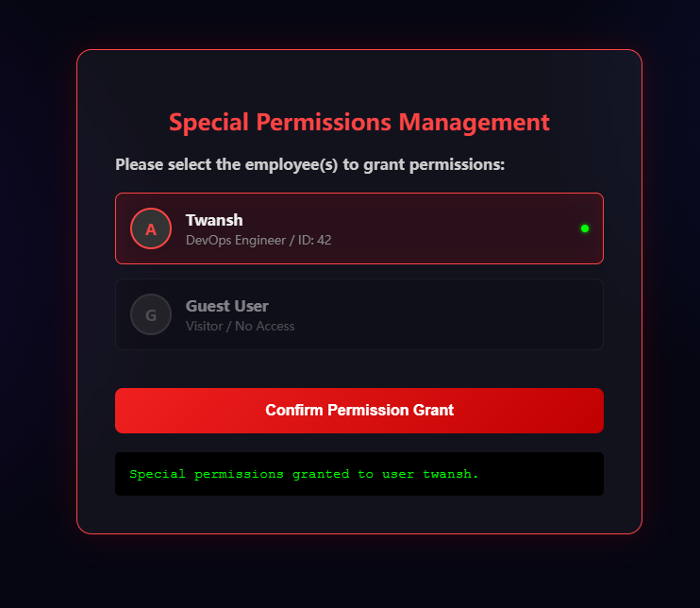Click Twansh's red "A" avatar icon
This screenshot has height=608, width=700.
point(151,228)
